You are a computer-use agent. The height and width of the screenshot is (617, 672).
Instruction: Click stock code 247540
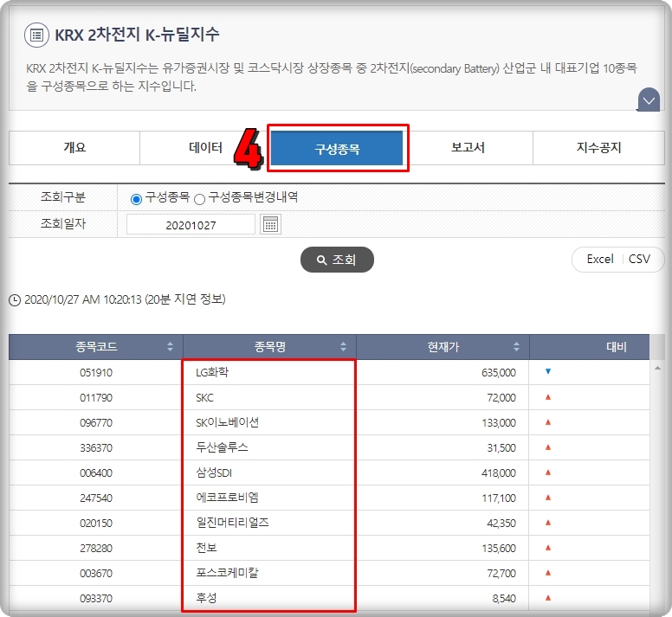(x=96, y=498)
